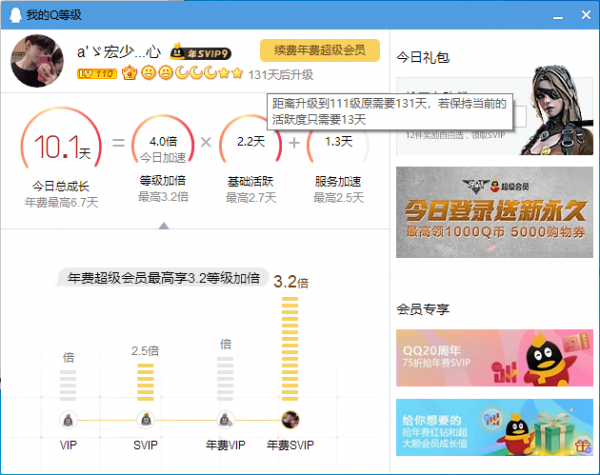Select the 2.2天 基础活跃 ring
The image size is (600, 475).
(251, 141)
